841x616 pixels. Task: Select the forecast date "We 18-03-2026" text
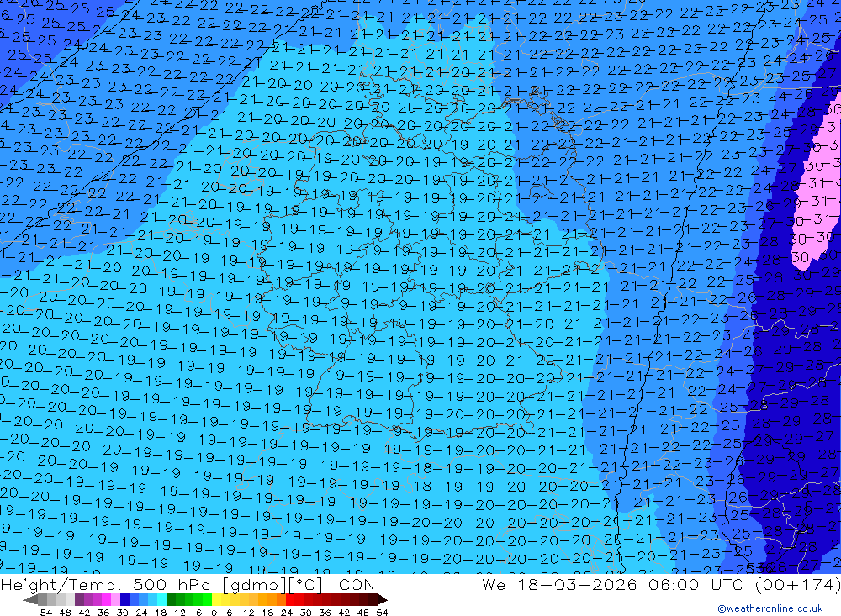(559, 584)
